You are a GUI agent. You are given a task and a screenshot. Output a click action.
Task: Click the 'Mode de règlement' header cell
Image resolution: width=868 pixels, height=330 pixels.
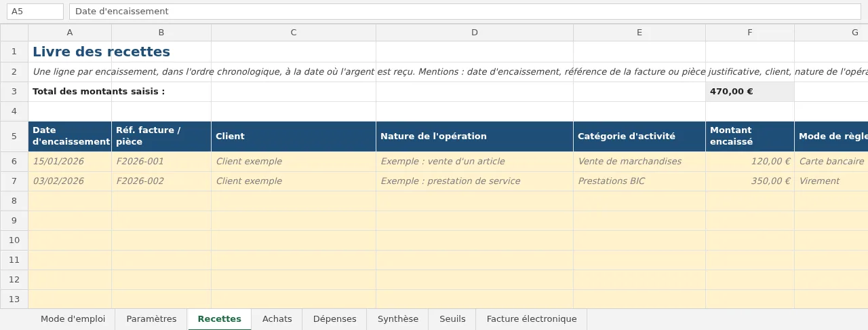pos(831,136)
